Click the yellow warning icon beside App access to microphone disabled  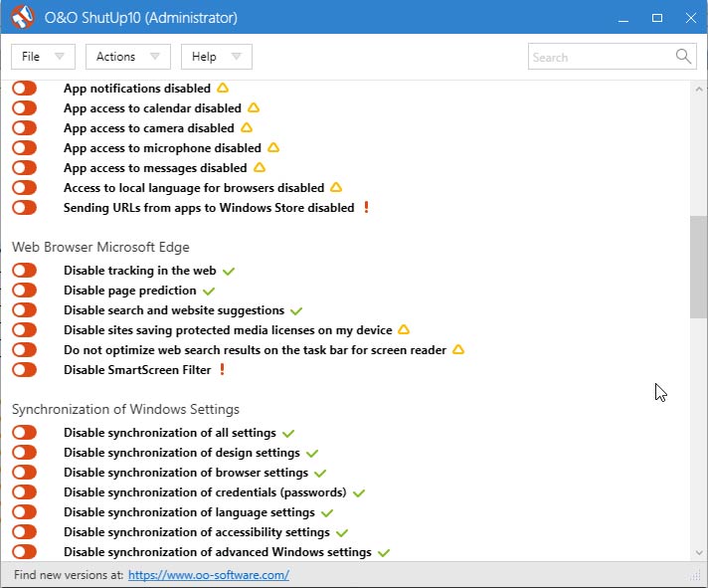(273, 147)
